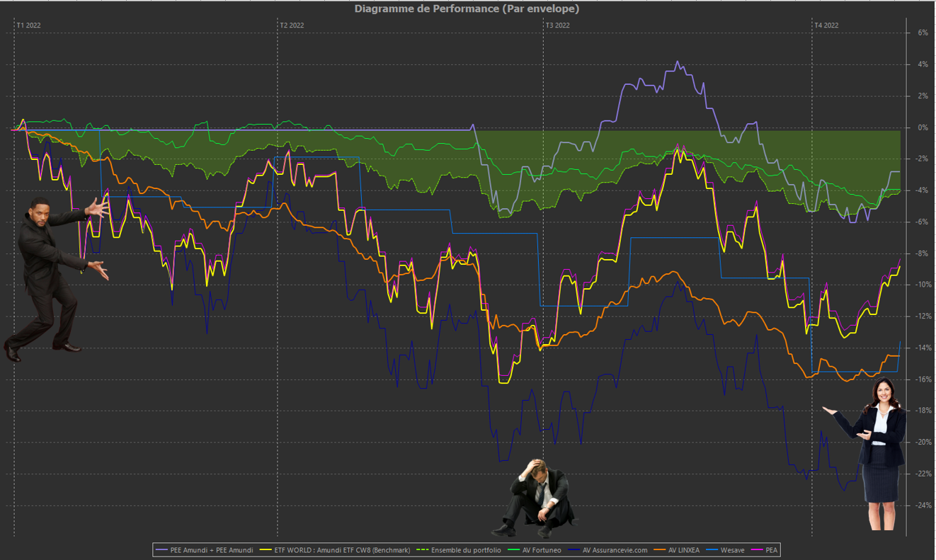Select the T4 2022 quarter marker
Image resolution: width=936 pixels, height=560 pixels.
(x=826, y=25)
